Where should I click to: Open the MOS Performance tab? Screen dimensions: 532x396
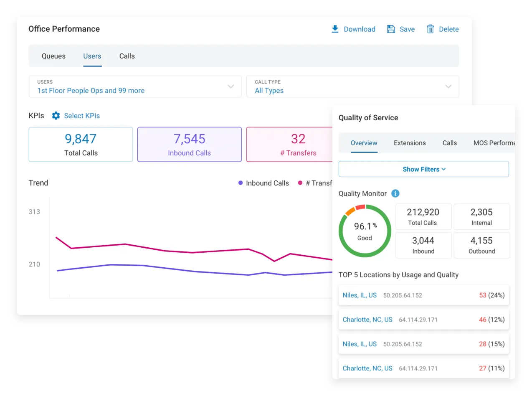coord(494,143)
